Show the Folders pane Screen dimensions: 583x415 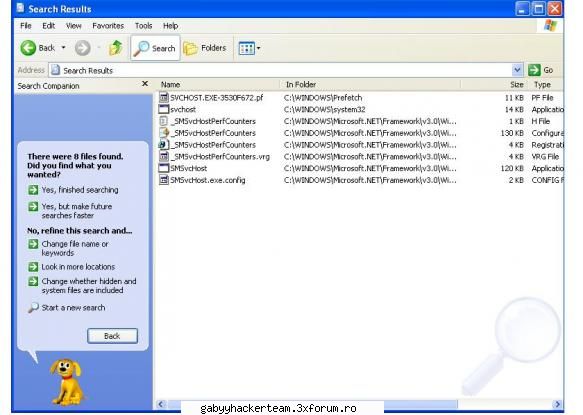tap(205, 48)
